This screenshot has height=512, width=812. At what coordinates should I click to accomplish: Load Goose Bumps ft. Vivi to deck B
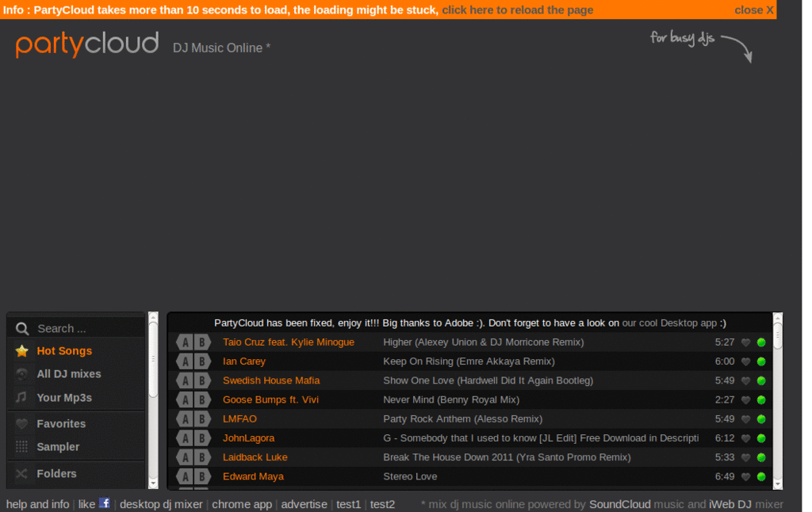click(x=202, y=399)
